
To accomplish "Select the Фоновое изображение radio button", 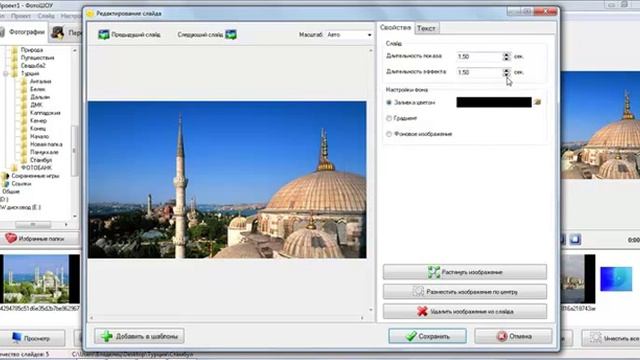I will pos(389,134).
